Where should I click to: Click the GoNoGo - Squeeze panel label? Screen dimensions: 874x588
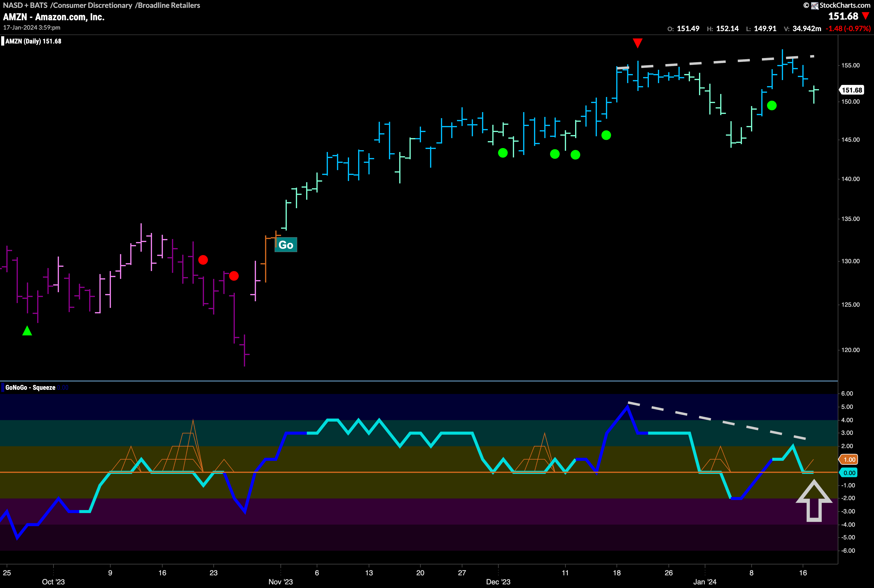pos(30,387)
